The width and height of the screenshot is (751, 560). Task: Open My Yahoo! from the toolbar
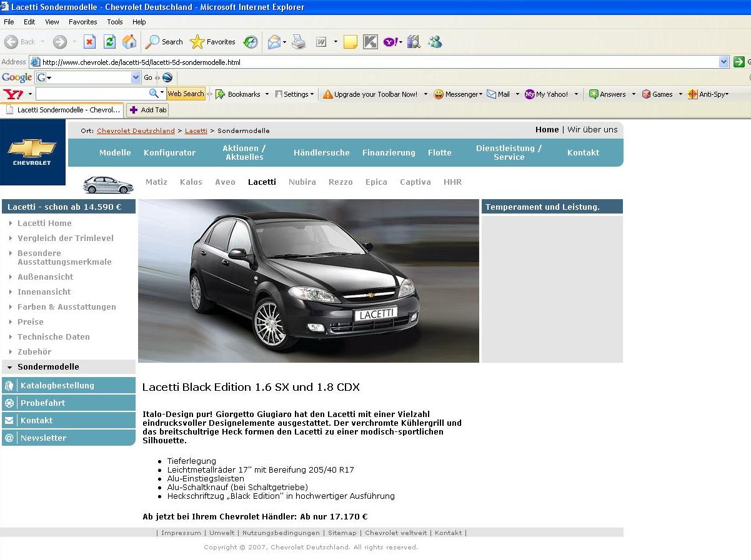[547, 94]
